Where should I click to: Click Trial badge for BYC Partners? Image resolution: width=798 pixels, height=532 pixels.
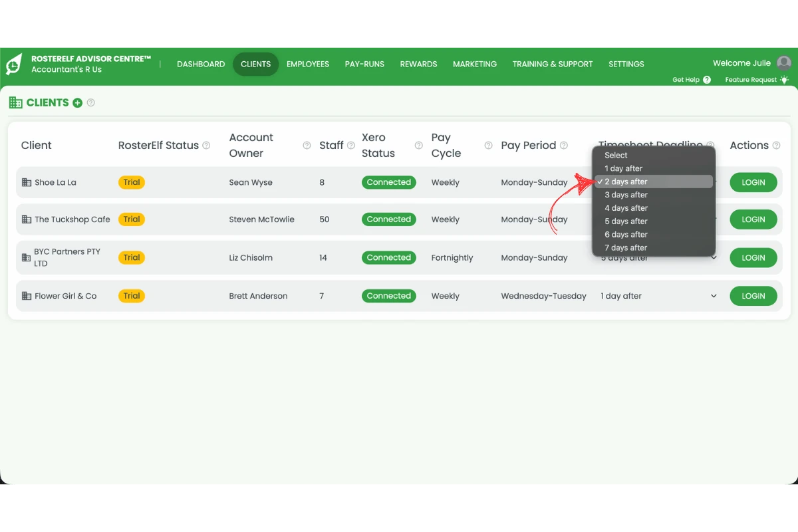[x=132, y=257]
